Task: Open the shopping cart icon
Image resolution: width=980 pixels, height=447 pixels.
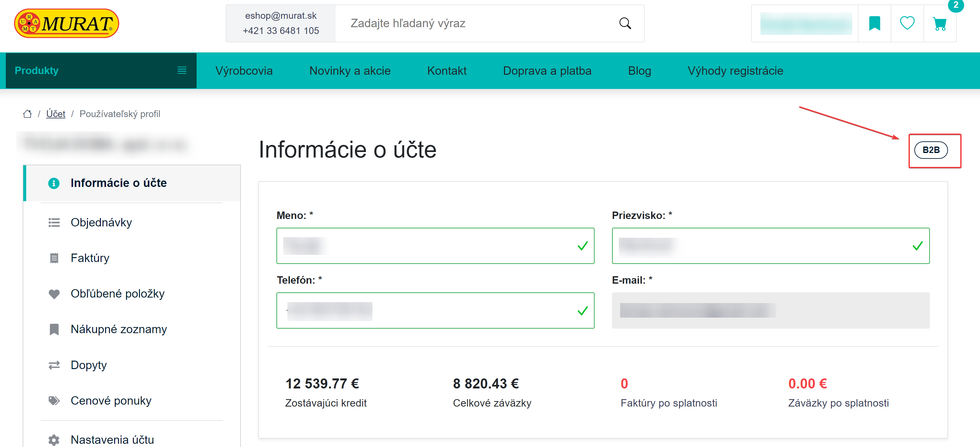Action: pos(939,24)
